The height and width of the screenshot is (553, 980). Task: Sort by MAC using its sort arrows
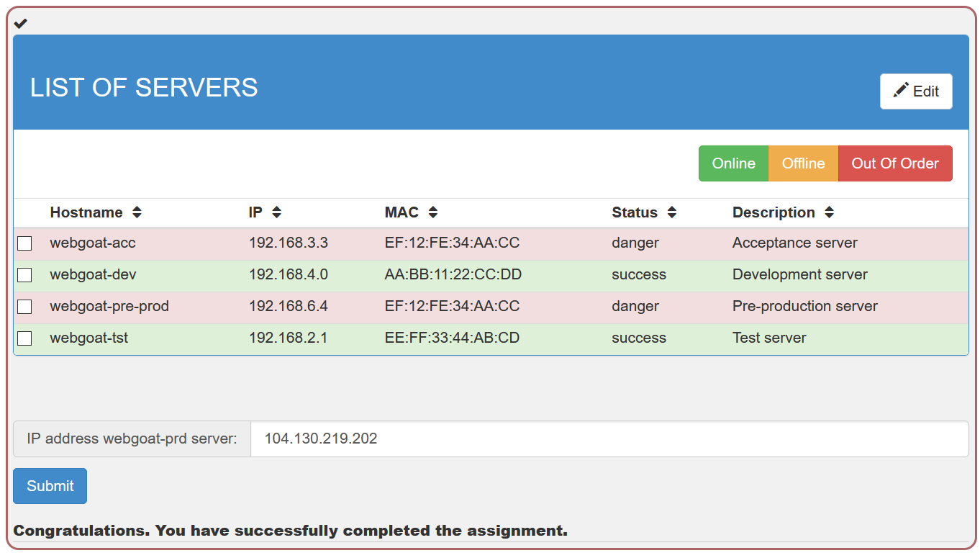432,212
